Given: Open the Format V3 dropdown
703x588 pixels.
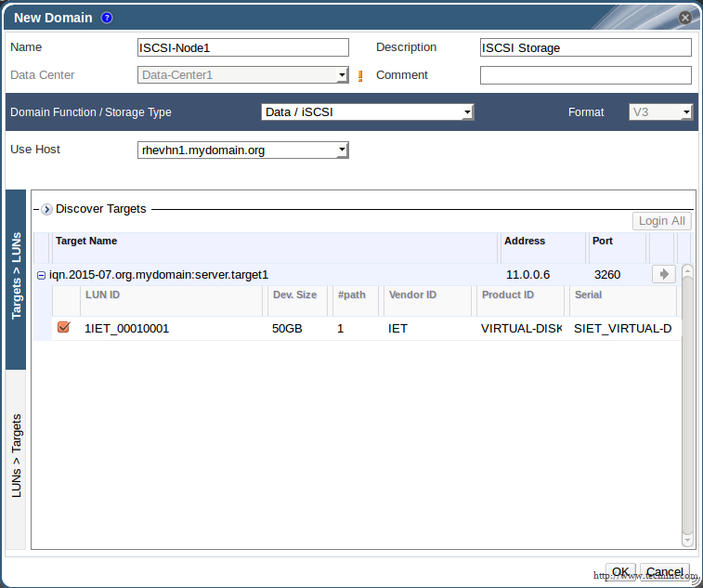Looking at the screenshot, I should (x=661, y=112).
